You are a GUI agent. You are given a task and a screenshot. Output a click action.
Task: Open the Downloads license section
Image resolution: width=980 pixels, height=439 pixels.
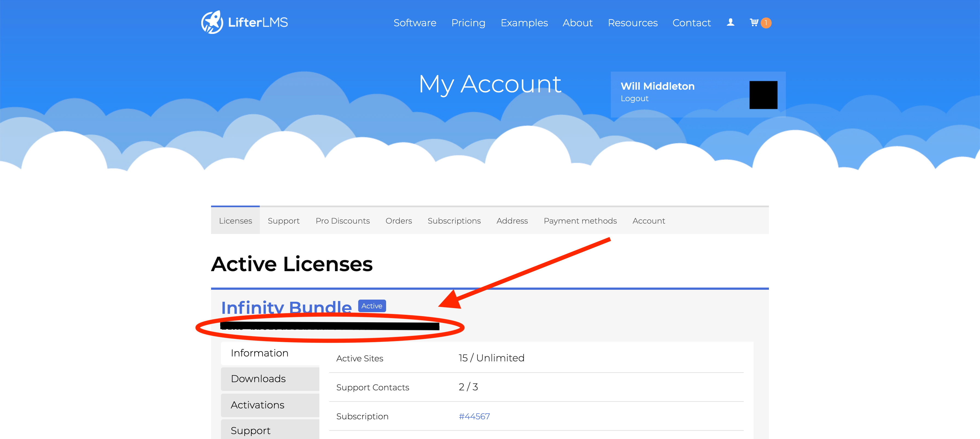point(270,379)
